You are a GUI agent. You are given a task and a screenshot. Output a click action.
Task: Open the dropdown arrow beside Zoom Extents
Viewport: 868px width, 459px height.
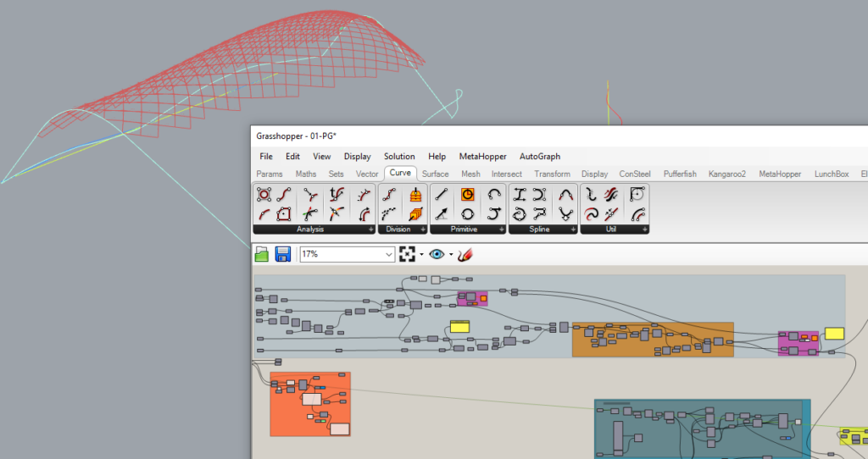pos(422,255)
